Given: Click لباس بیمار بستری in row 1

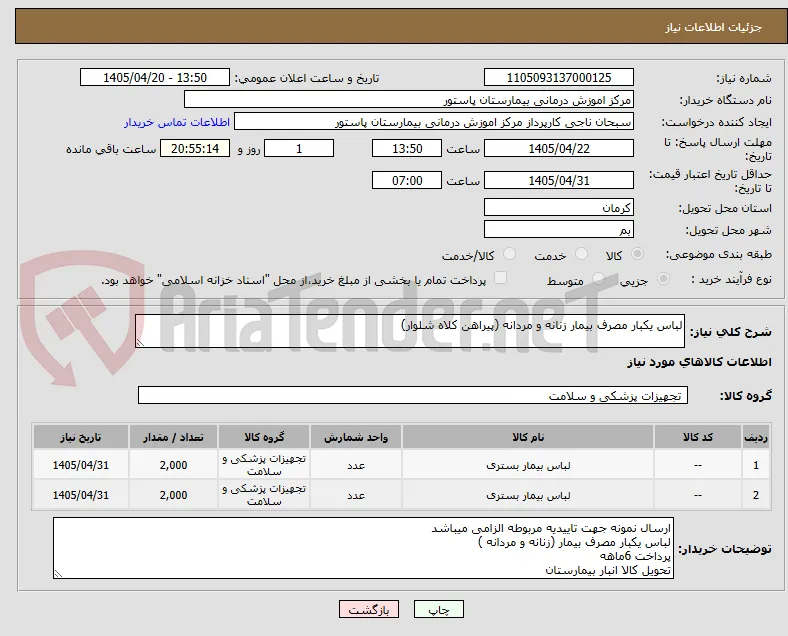Looking at the screenshot, I should (x=528, y=466).
